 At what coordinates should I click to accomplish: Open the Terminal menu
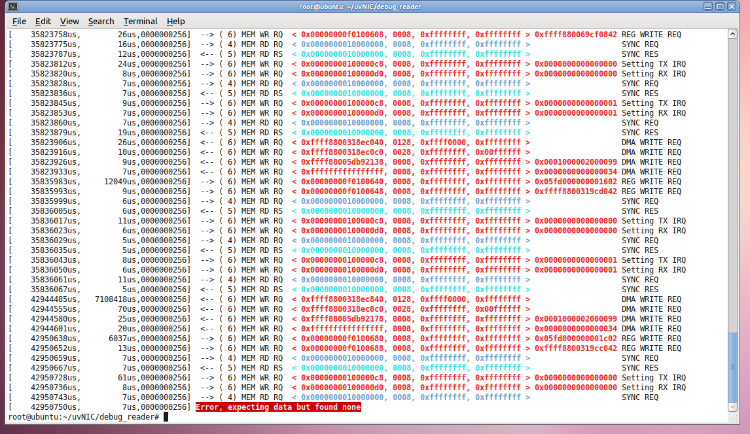[x=140, y=20]
